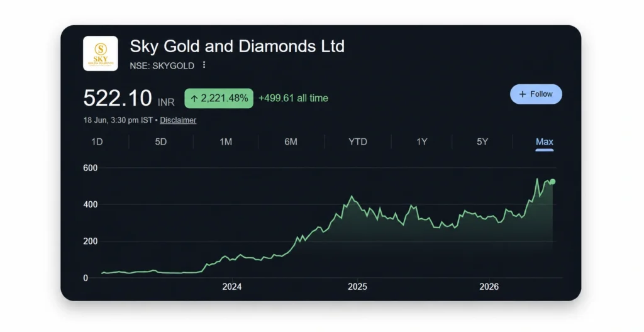Image resolution: width=644 pixels, height=332 pixels.
Task: Click the green 2,221.48% change badge
Action: (x=219, y=98)
